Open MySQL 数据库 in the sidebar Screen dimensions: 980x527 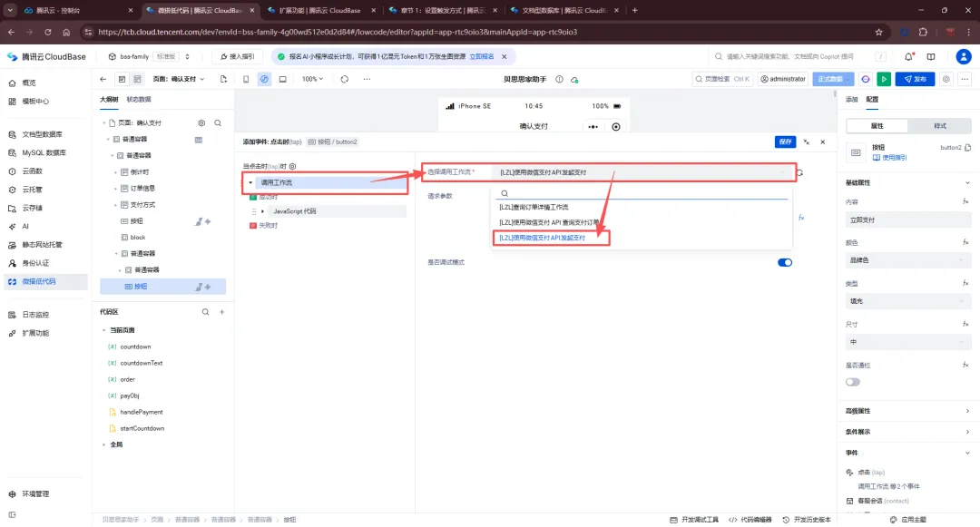click(44, 152)
